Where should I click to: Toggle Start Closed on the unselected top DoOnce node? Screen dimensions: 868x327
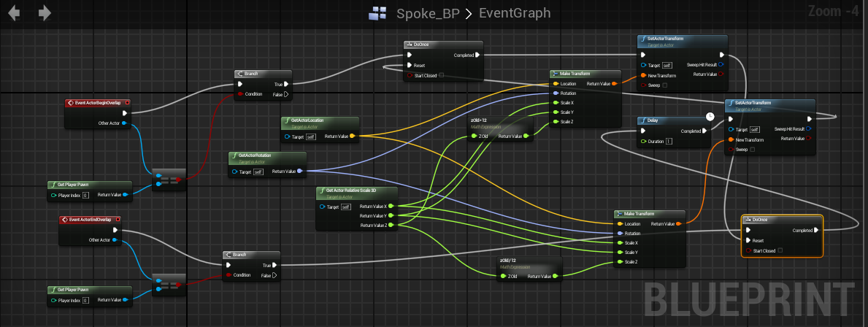tap(441, 75)
